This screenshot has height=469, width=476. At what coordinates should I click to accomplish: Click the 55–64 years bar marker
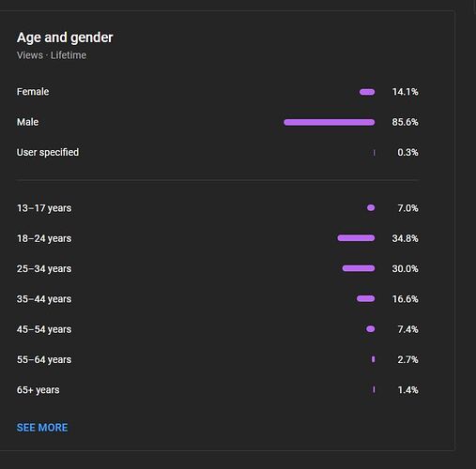[374, 359]
